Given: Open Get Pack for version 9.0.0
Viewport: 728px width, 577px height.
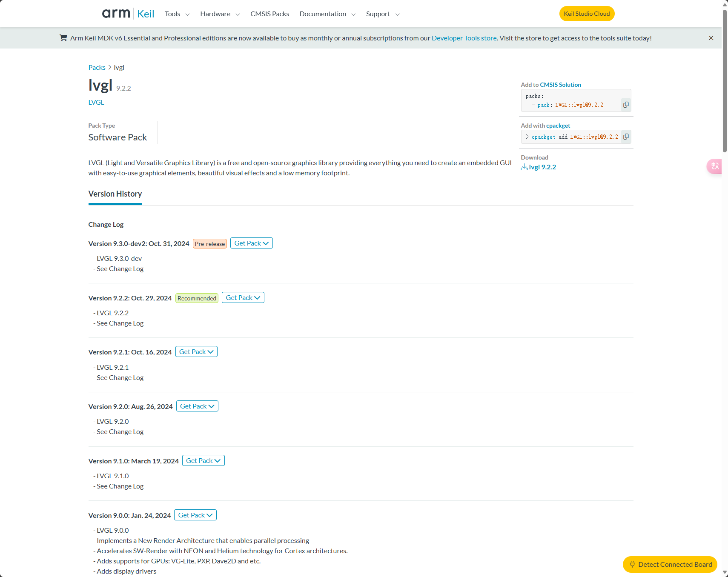Looking at the screenshot, I should pyautogui.click(x=195, y=515).
